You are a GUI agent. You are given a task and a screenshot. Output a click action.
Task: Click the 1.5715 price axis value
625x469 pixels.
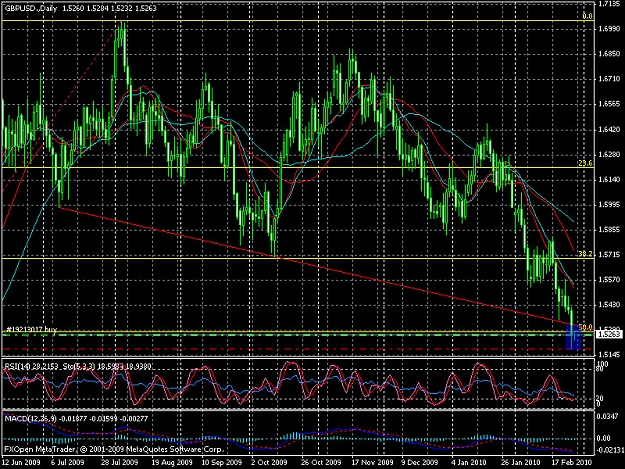tap(609, 255)
